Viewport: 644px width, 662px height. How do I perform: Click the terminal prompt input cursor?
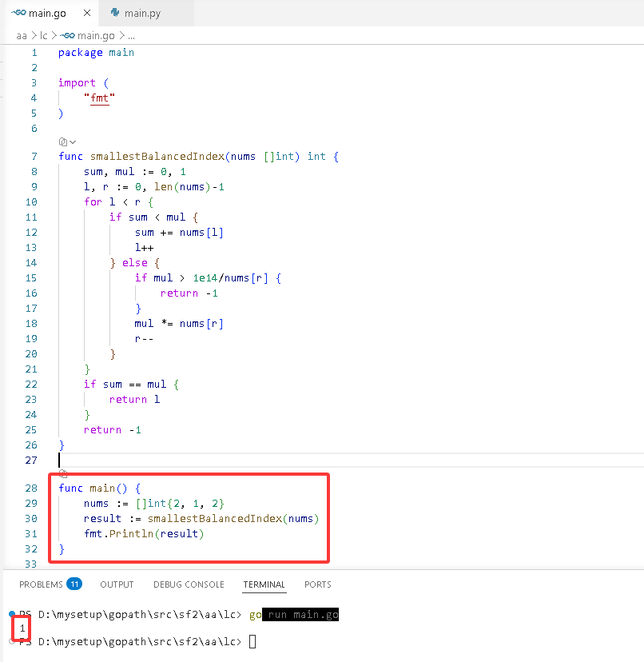[x=252, y=642]
